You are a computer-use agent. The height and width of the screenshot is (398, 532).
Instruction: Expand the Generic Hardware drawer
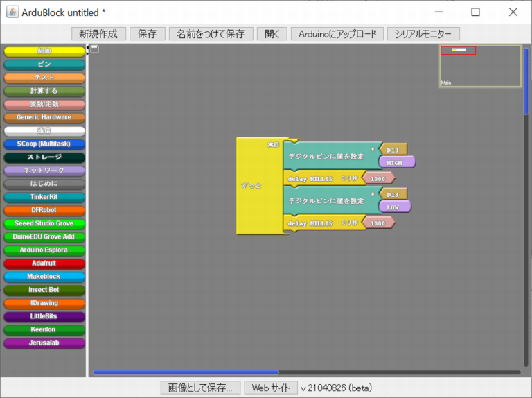coord(44,118)
